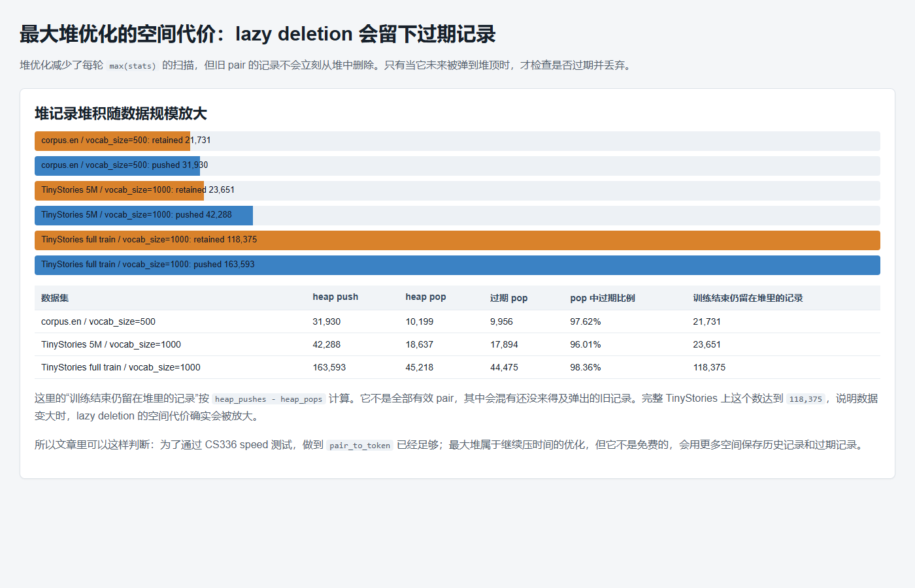
Task: Click the table cell value 44,475
Action: [504, 367]
